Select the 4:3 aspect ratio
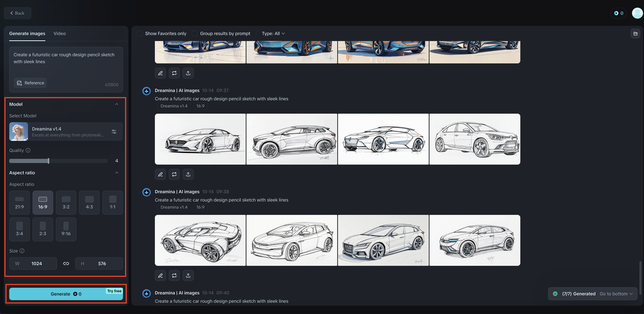This screenshot has width=644, height=314. (x=89, y=202)
